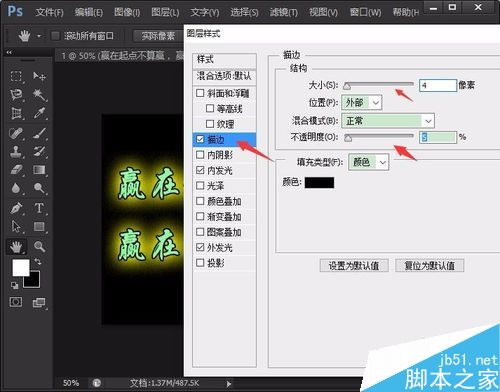Select the Eyedropper tool
The width and height of the screenshot is (500, 392).
pyautogui.click(x=39, y=114)
